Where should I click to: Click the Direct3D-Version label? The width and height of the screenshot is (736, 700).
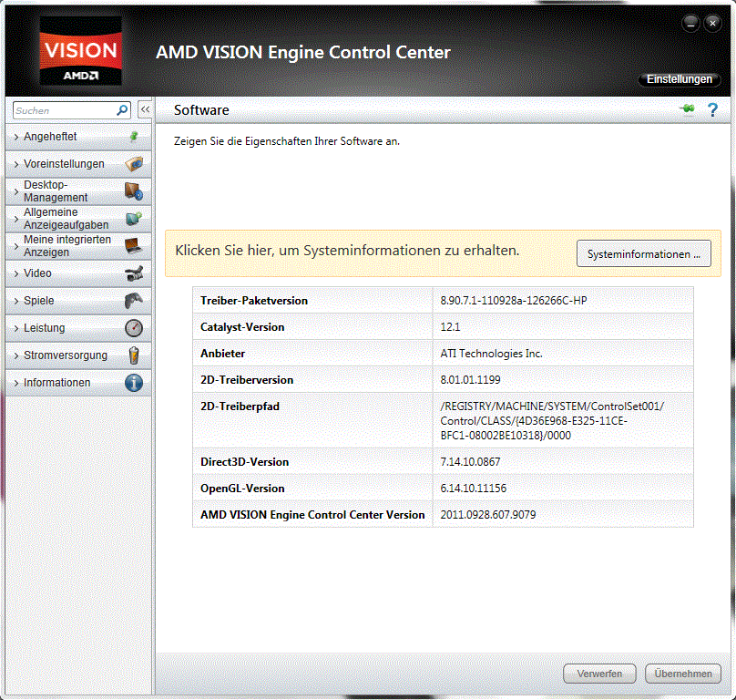tap(244, 462)
